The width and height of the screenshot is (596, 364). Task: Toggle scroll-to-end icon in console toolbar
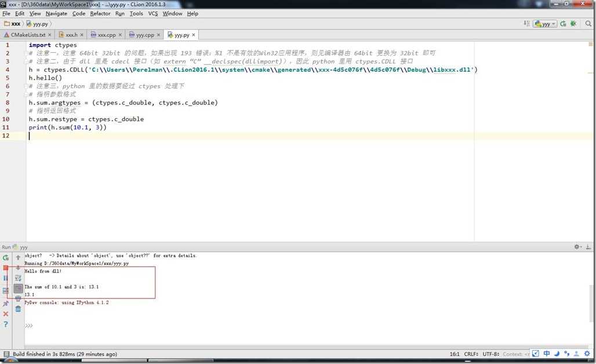point(18,289)
